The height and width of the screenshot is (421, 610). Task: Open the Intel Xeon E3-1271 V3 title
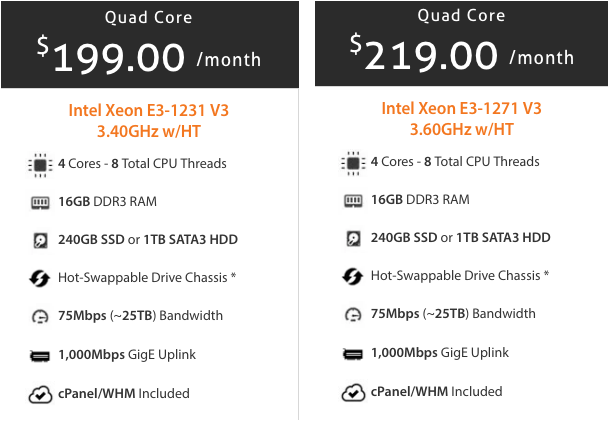(x=461, y=109)
